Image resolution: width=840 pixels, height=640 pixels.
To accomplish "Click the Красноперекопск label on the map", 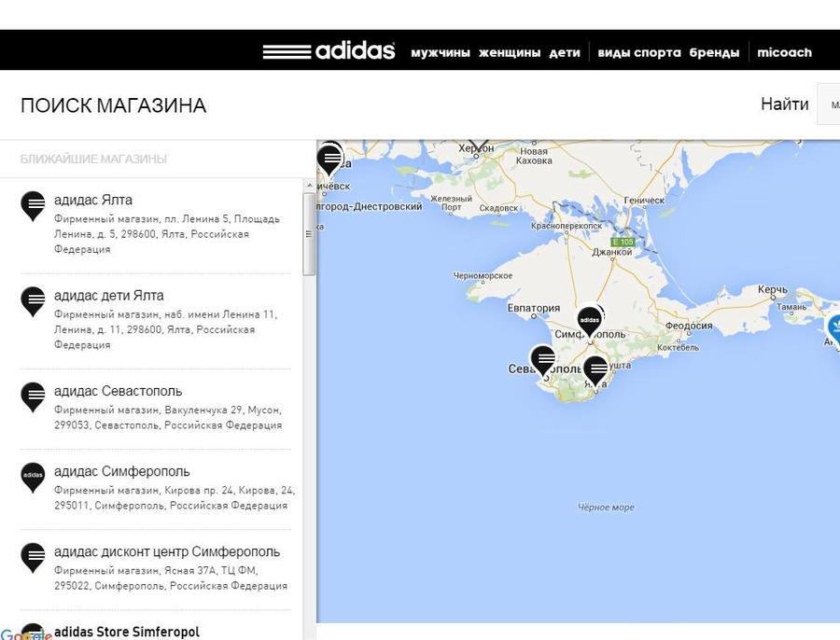I will point(567,226).
